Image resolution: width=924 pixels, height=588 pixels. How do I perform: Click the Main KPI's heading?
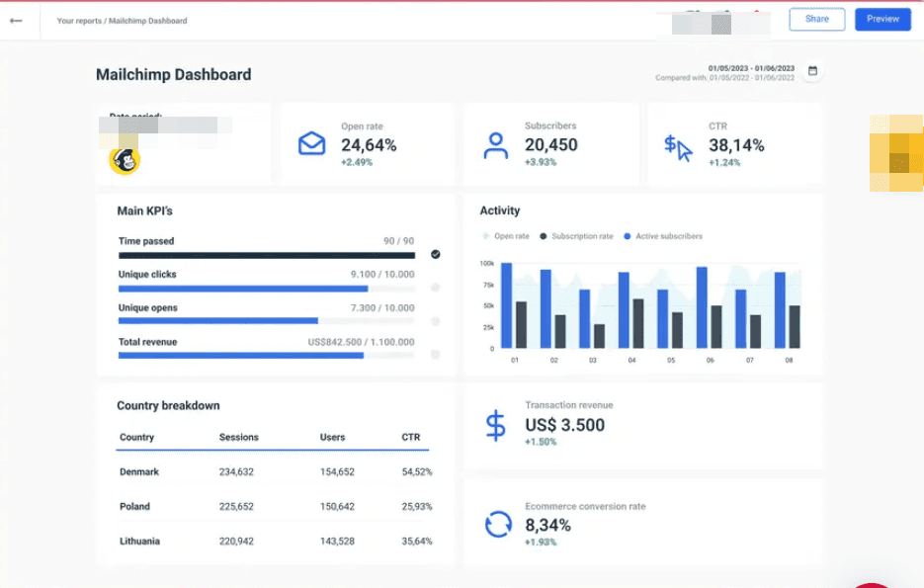[x=144, y=210]
